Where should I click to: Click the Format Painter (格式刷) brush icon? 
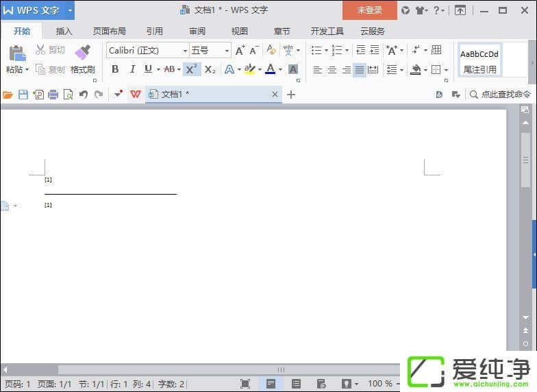click(x=83, y=53)
